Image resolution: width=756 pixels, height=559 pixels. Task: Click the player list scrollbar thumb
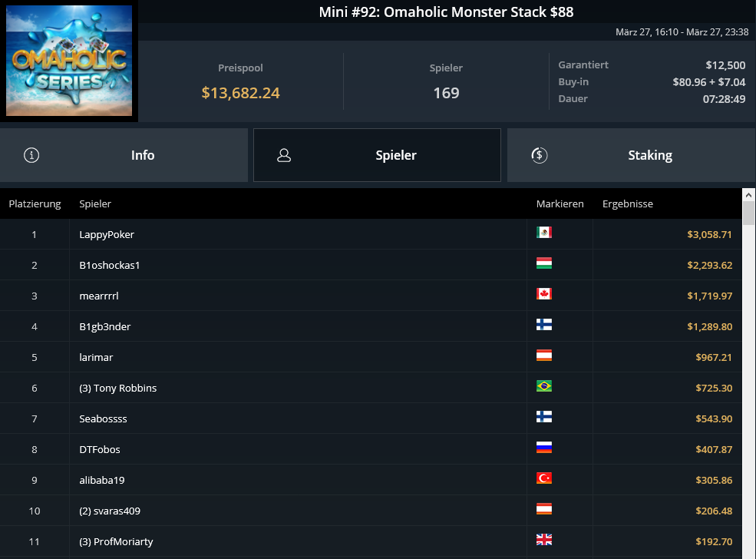pos(748,213)
